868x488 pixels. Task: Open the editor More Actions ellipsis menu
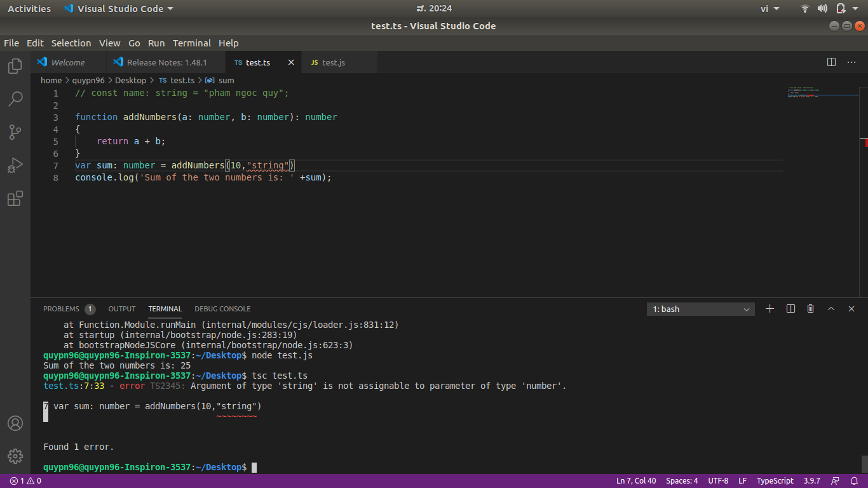[x=851, y=62]
